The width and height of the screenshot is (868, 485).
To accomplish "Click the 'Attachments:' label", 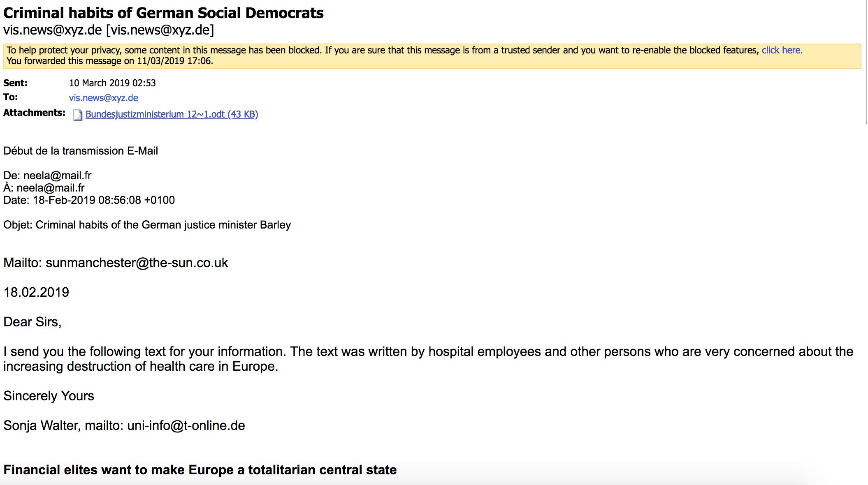I will point(34,113).
